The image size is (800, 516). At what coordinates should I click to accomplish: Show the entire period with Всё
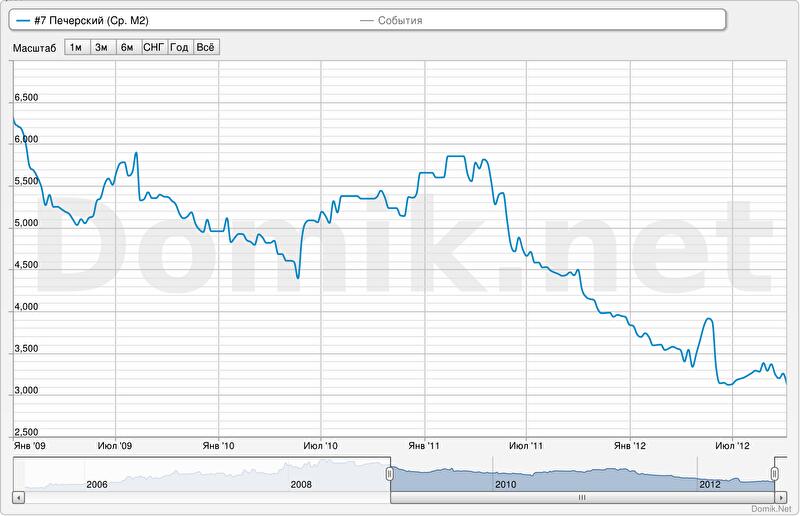click(205, 47)
